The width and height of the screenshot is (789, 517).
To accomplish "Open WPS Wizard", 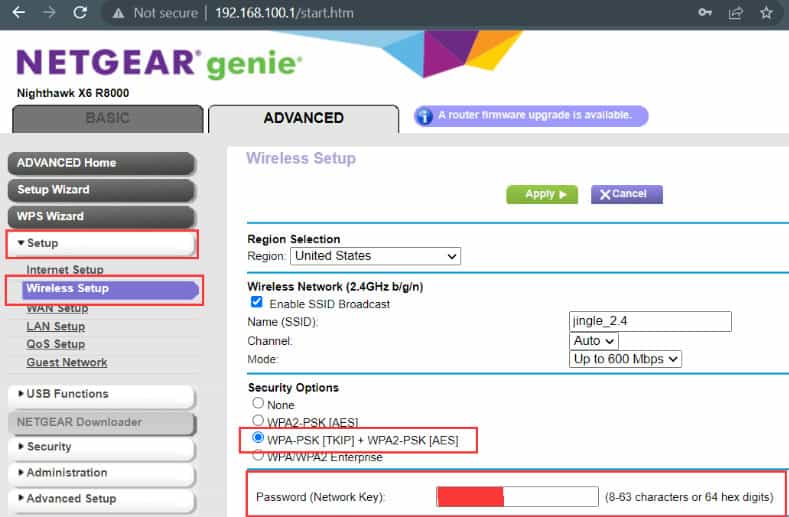I will (x=102, y=216).
